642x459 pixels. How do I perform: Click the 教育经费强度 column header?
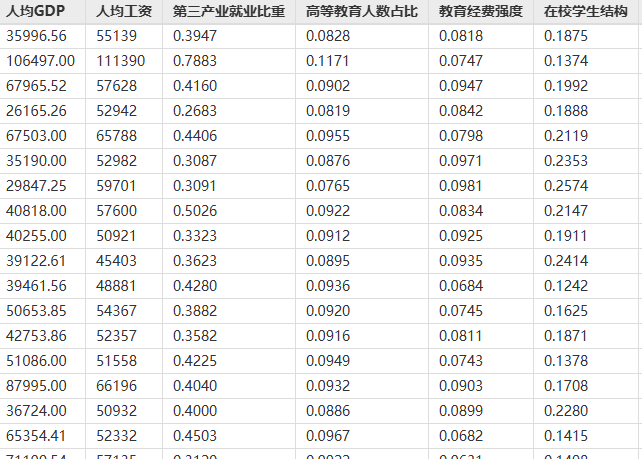click(x=481, y=12)
